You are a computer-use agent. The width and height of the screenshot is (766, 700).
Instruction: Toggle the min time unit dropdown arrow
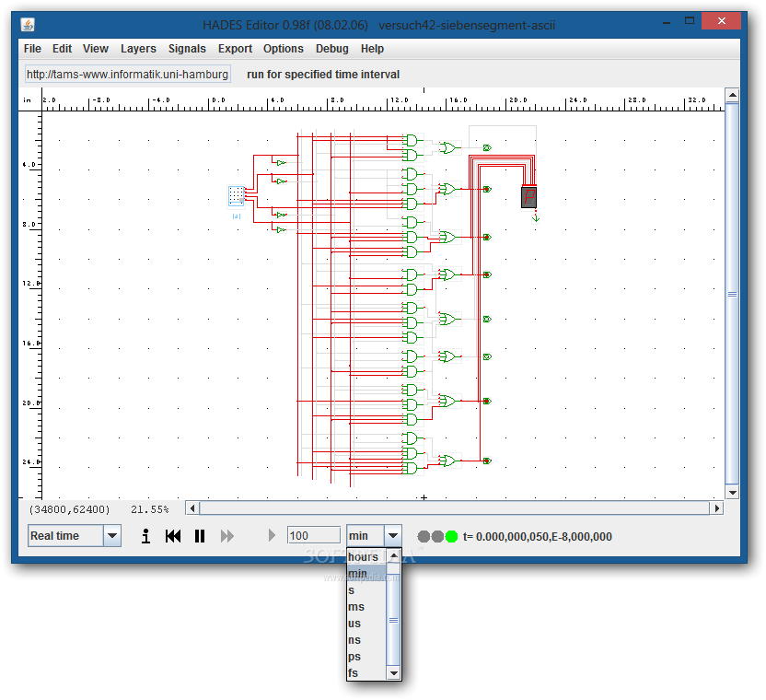[x=393, y=536]
